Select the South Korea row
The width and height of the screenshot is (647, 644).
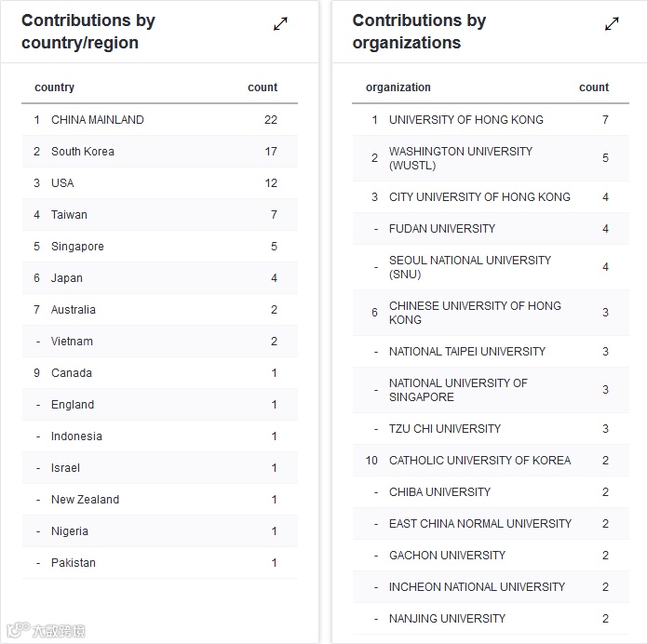point(83,152)
